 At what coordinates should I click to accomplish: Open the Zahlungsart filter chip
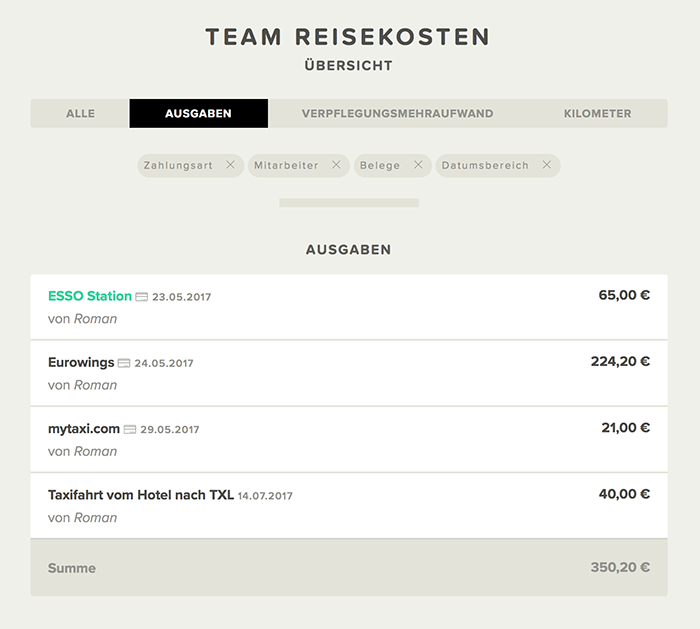(x=178, y=166)
